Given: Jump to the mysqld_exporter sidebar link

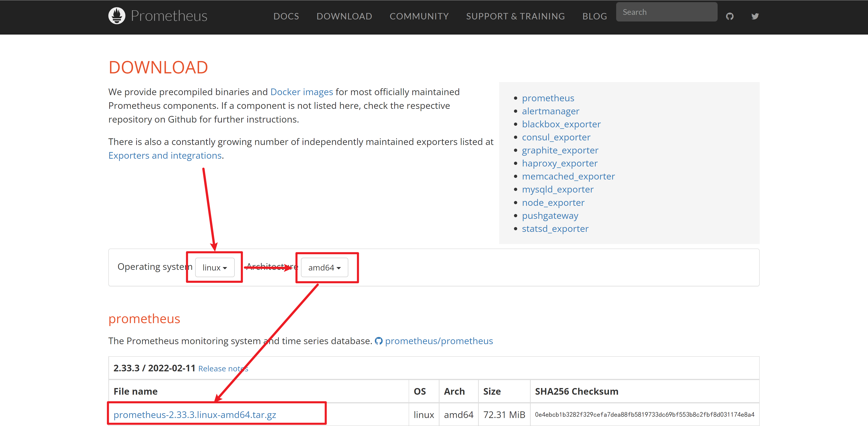Looking at the screenshot, I should (557, 189).
